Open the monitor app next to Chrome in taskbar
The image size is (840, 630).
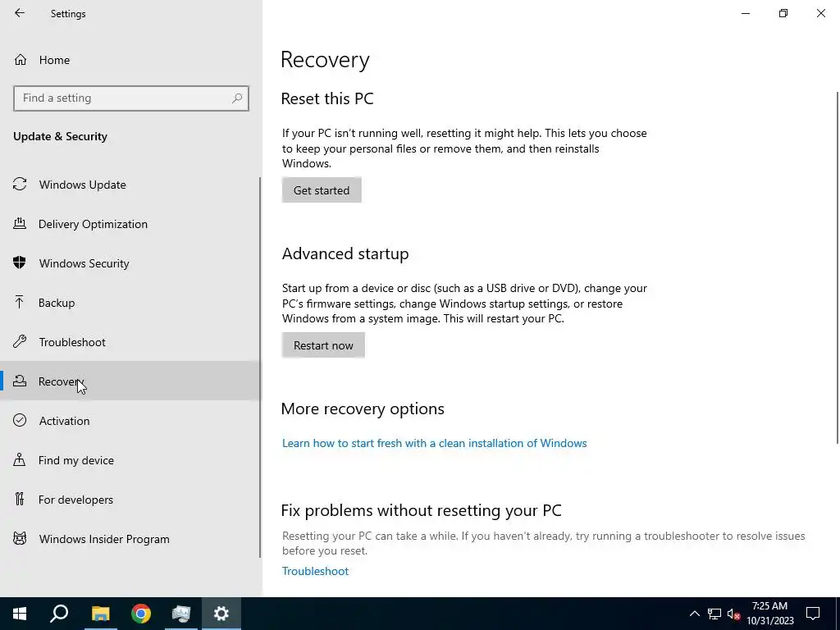[181, 614]
